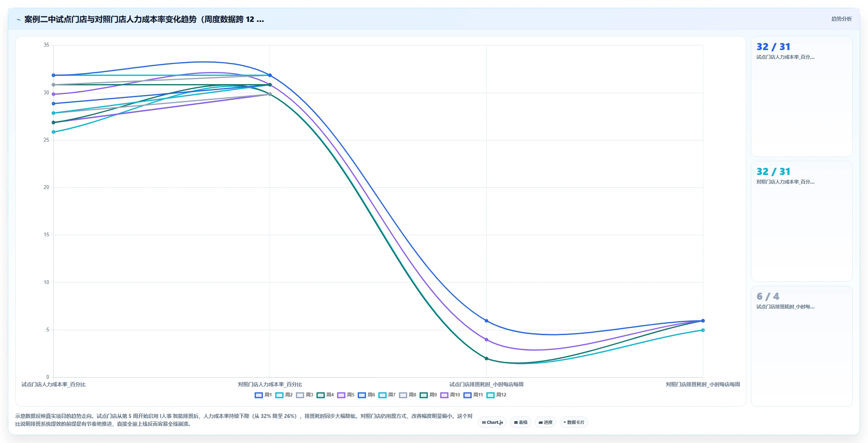Click the 周12 legend color box

[x=490, y=395]
